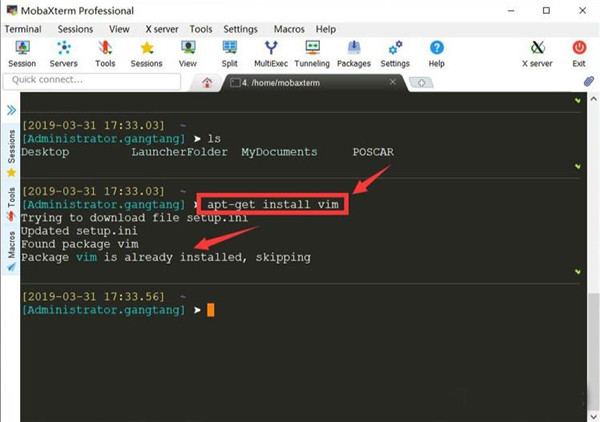Viewport: 600px width, 422px height.
Task: Open the Settings gear toolbar icon
Action: coord(395,54)
